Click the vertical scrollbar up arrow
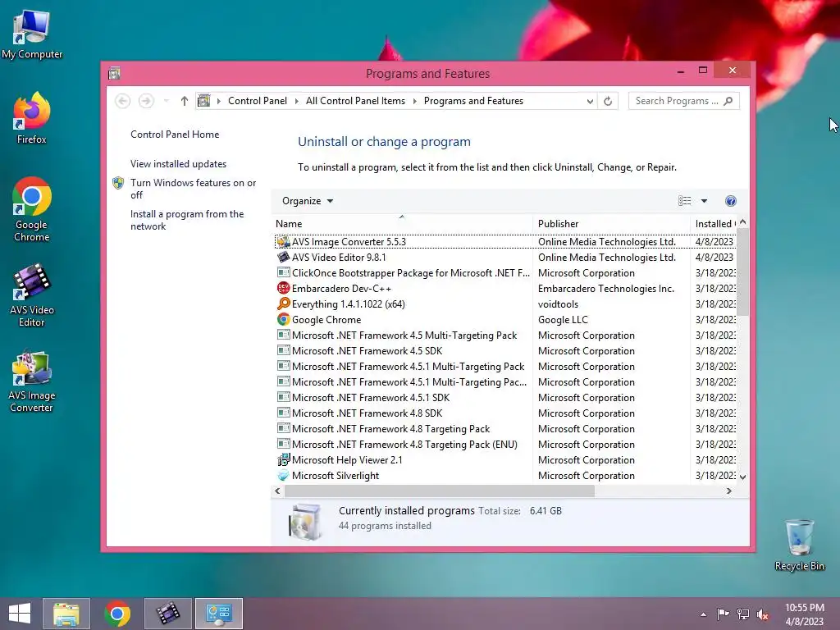840x630 pixels. point(742,221)
